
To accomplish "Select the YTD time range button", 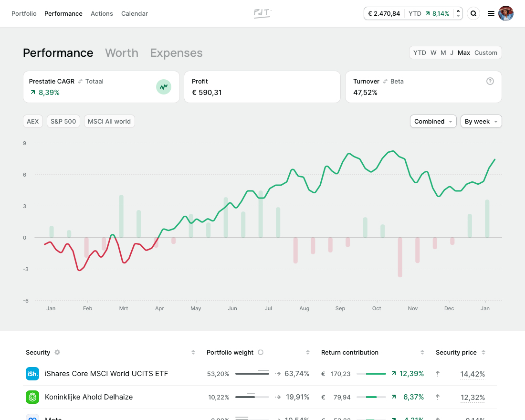I will pos(420,53).
